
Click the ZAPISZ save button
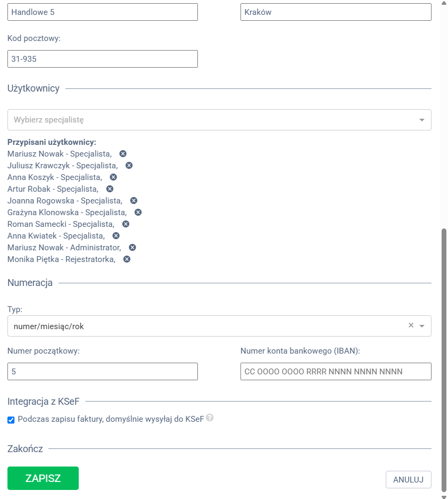pos(43,478)
